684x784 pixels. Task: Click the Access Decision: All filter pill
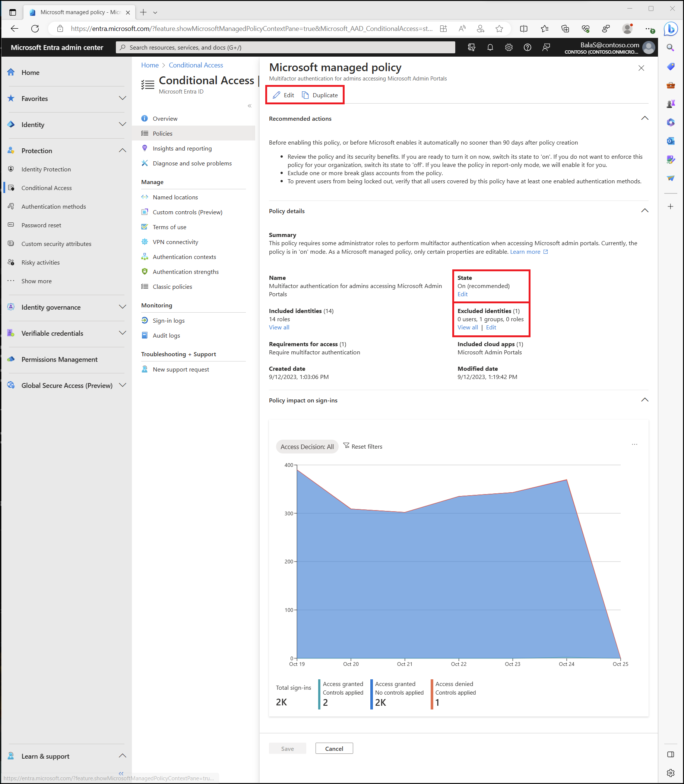coord(307,446)
